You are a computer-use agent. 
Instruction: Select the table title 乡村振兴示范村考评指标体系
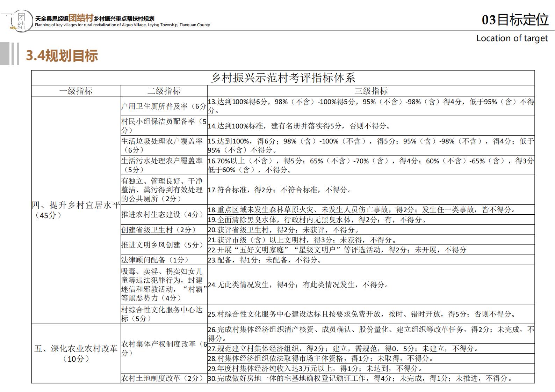[x=283, y=77]
